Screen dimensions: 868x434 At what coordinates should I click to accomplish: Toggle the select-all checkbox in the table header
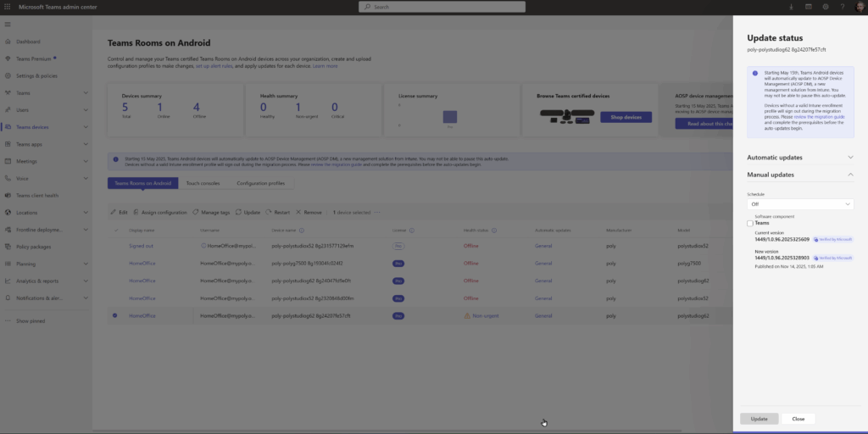(116, 230)
